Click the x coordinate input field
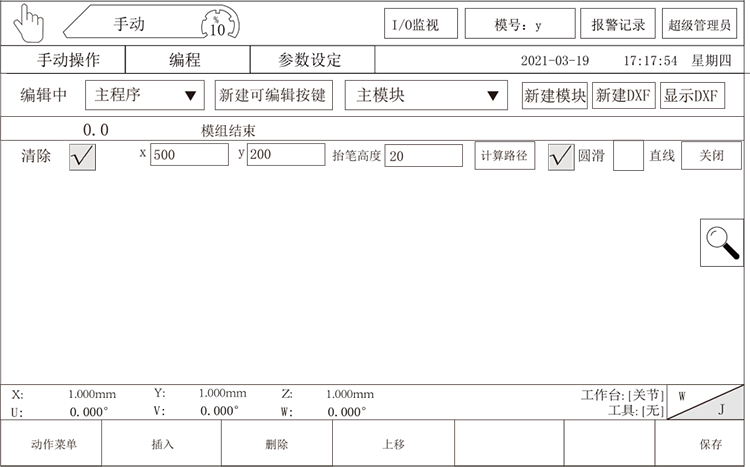Viewport: 750px width, 467px height. click(x=189, y=155)
